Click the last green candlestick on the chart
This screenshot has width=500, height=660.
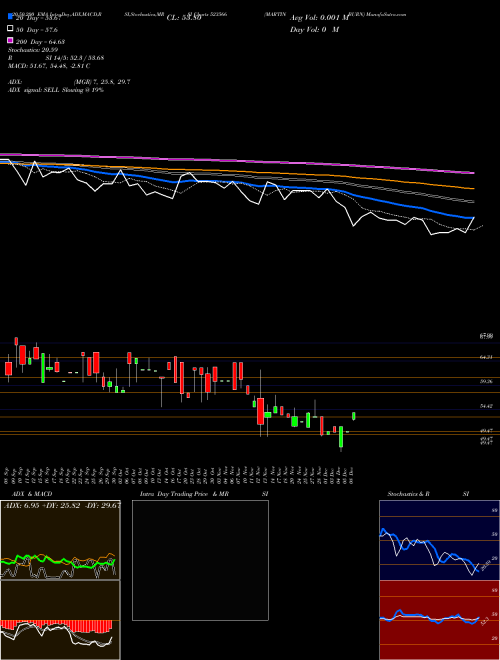[354, 416]
